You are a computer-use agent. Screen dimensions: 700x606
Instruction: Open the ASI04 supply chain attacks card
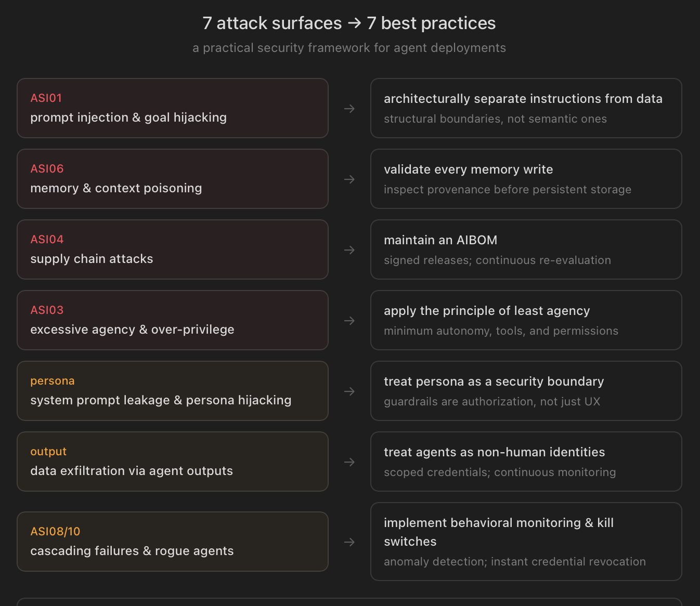[173, 249]
